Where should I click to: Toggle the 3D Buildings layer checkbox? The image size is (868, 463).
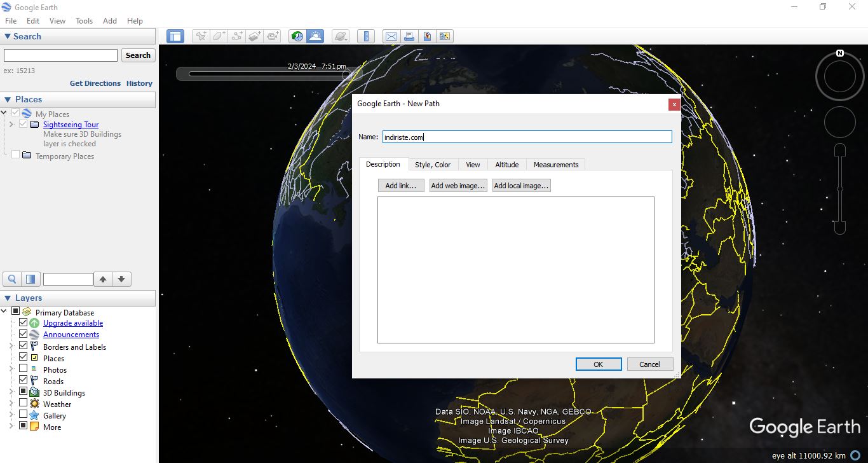pos(24,391)
